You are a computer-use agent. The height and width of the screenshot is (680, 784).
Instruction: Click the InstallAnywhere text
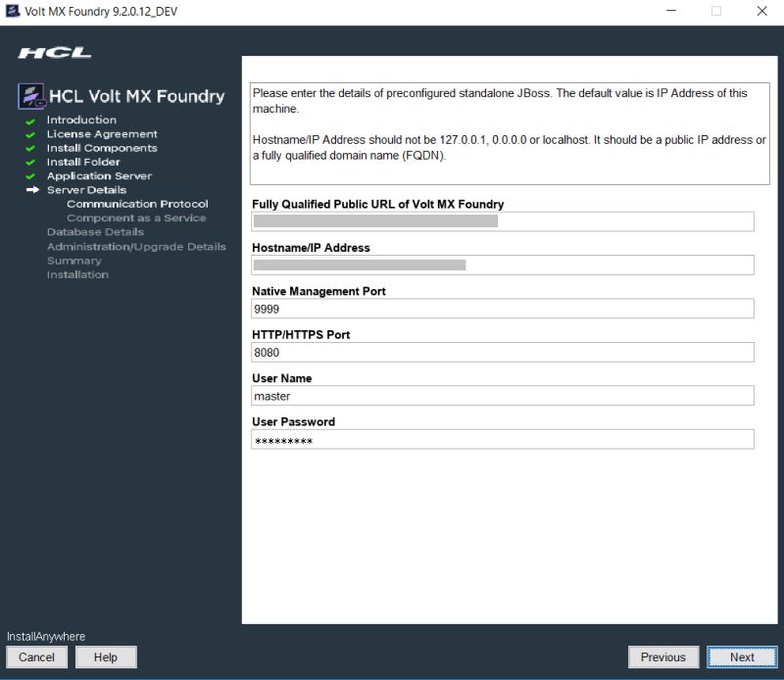[46, 637]
